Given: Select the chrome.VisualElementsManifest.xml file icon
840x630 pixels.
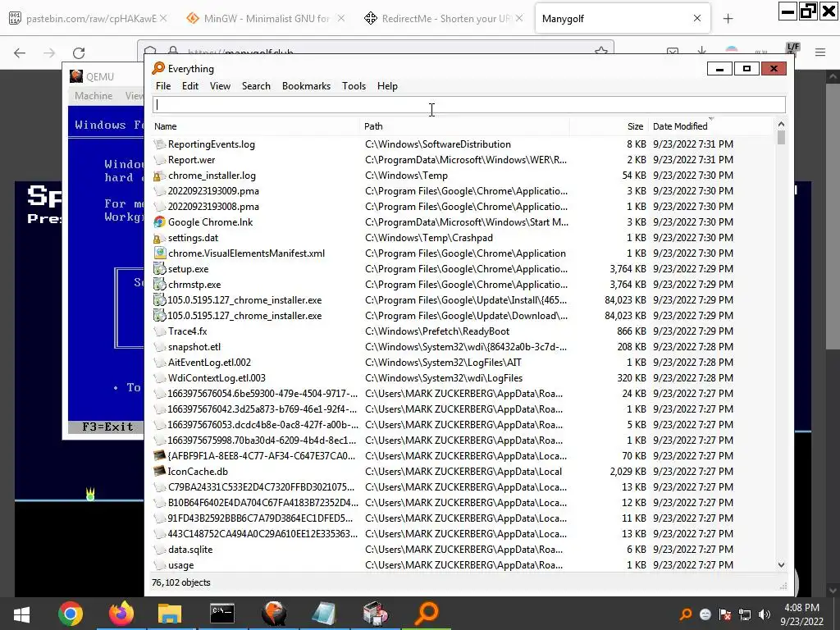Looking at the screenshot, I should 159,253.
